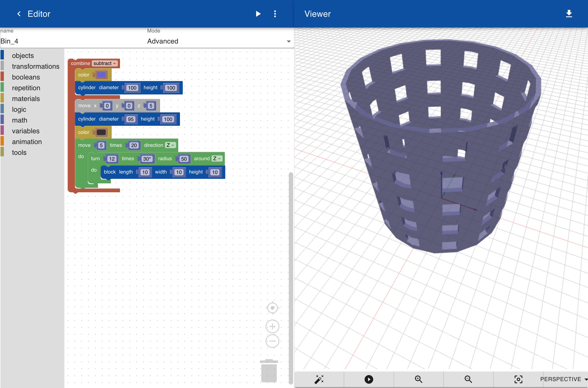Fit the model to view with focus icon
The height and width of the screenshot is (388, 588).
coord(518,379)
